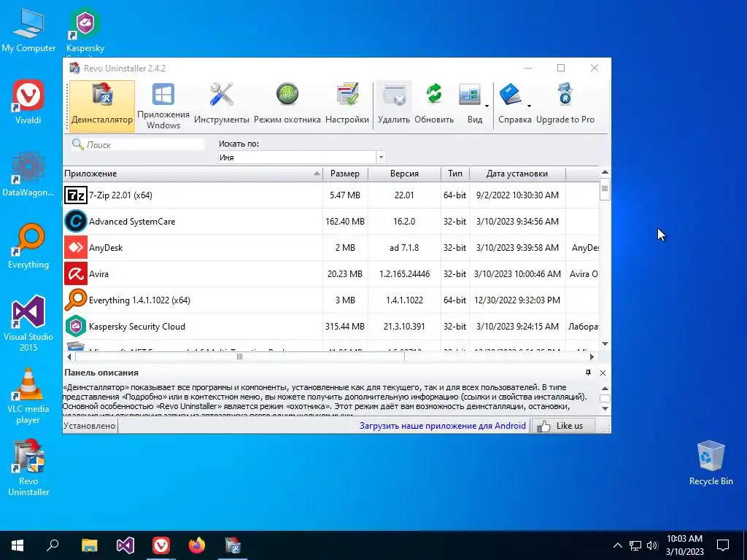
Task: Click the vertical scrollbar thumb of the list
Action: pyautogui.click(x=605, y=189)
